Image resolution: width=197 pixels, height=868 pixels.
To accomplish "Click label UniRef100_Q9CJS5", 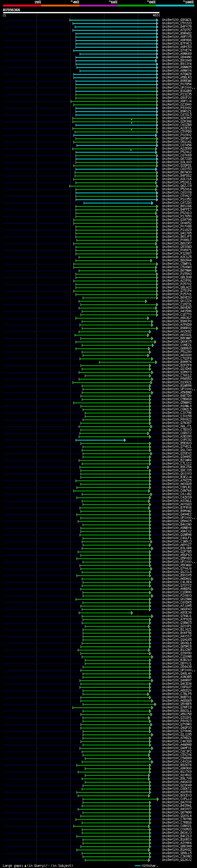I will 176,470.
